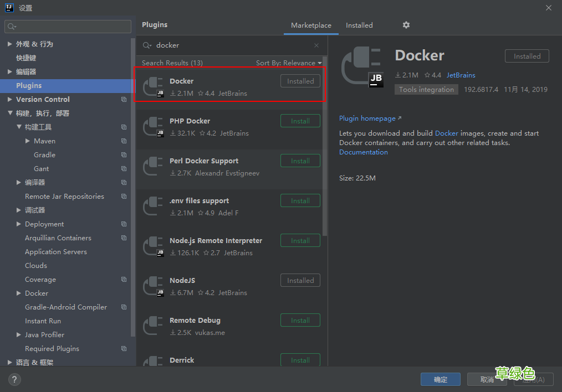Select Gradle in settings tree
Screen dimensions: 562x392
click(44, 155)
